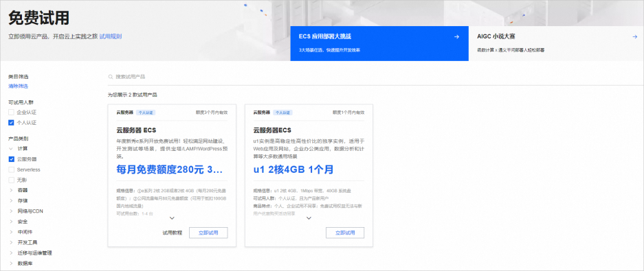
Task: Expand details of the u1 2核4GB card
Action: [x=309, y=218]
